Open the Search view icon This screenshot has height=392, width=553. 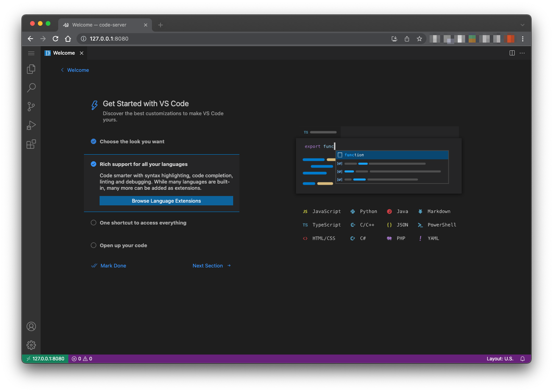[x=31, y=88]
